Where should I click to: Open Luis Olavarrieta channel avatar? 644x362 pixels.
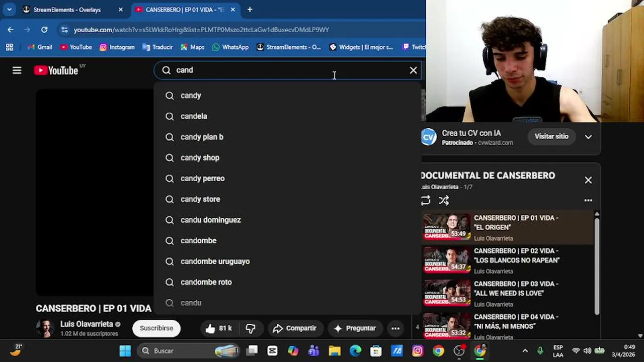click(45, 328)
